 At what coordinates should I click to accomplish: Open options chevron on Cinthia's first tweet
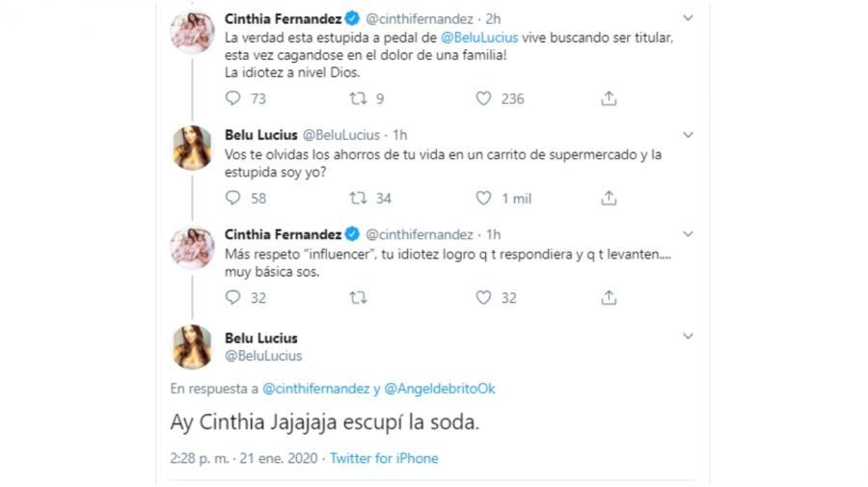pos(688,18)
